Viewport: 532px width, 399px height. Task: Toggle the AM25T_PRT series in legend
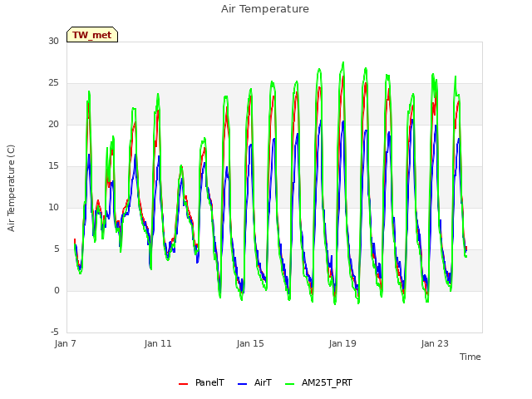pyautogui.click(x=318, y=382)
